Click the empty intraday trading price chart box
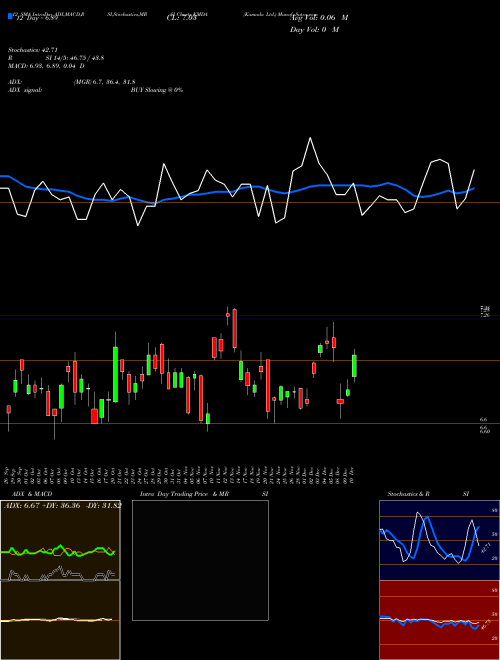This screenshot has width=500, height=660. point(200,560)
